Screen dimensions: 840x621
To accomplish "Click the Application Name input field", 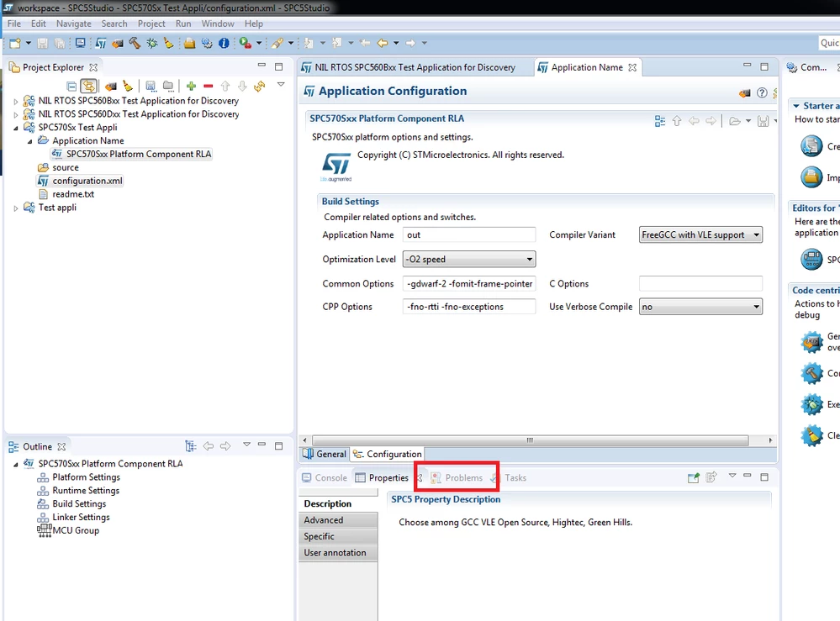I will point(468,234).
